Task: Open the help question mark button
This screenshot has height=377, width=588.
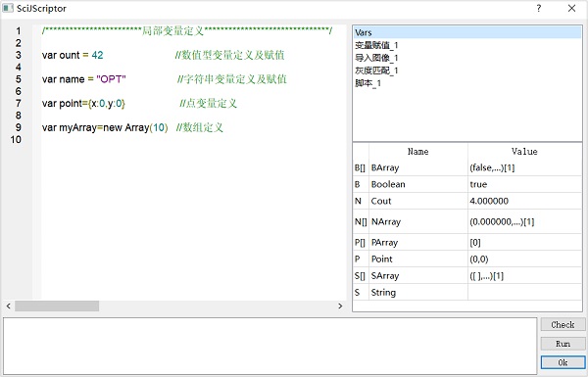Action: (538, 8)
